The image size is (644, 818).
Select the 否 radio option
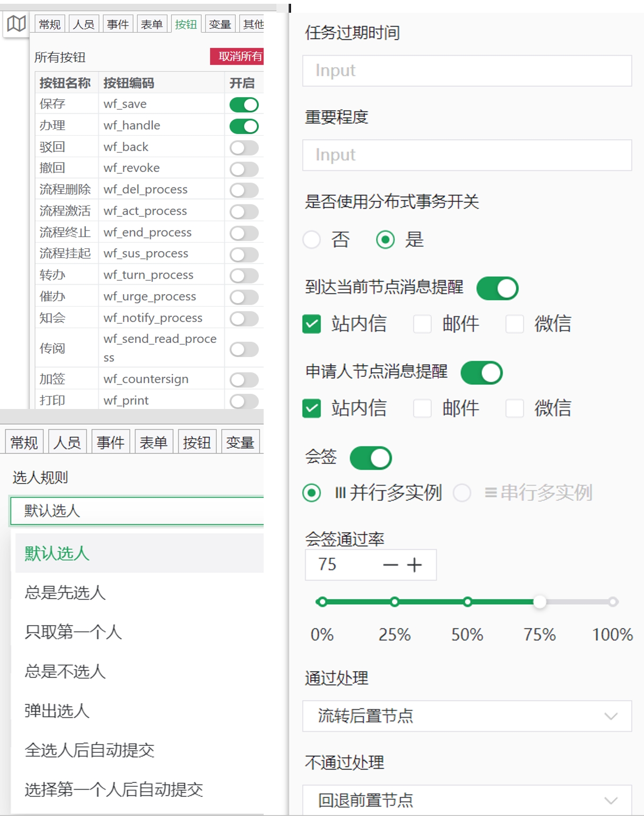point(312,240)
